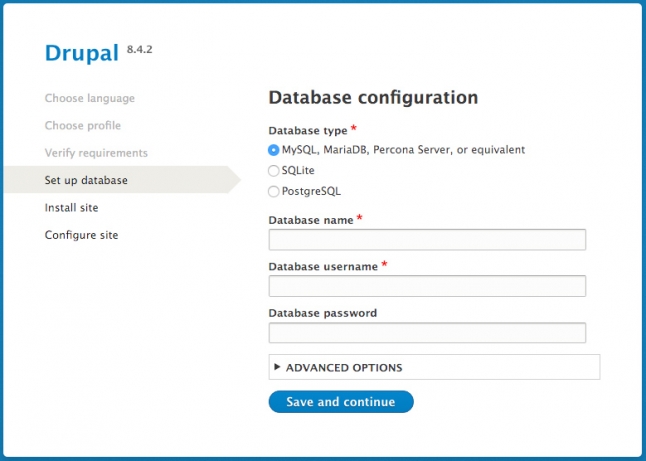
Task: Go to the Choose language step
Action: pos(90,98)
